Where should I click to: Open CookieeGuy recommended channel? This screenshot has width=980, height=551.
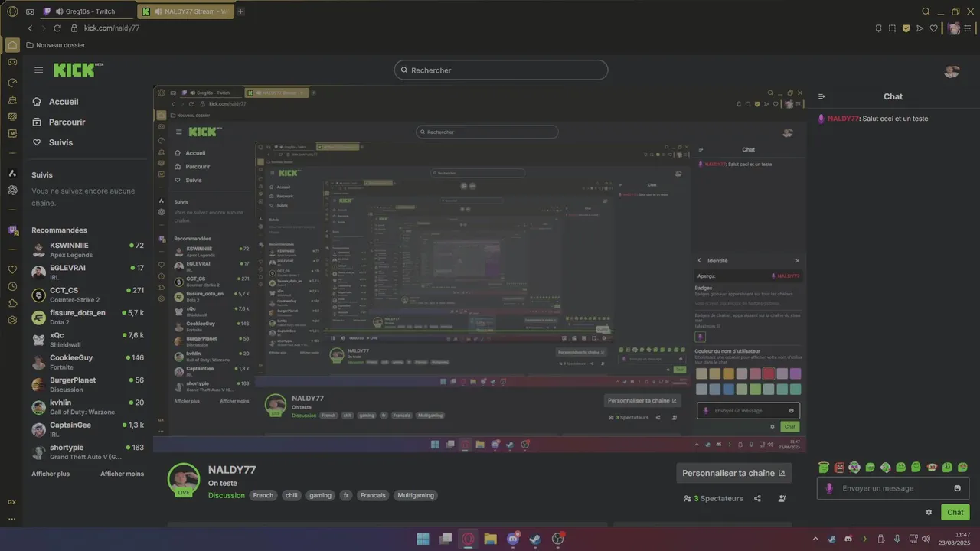click(87, 362)
